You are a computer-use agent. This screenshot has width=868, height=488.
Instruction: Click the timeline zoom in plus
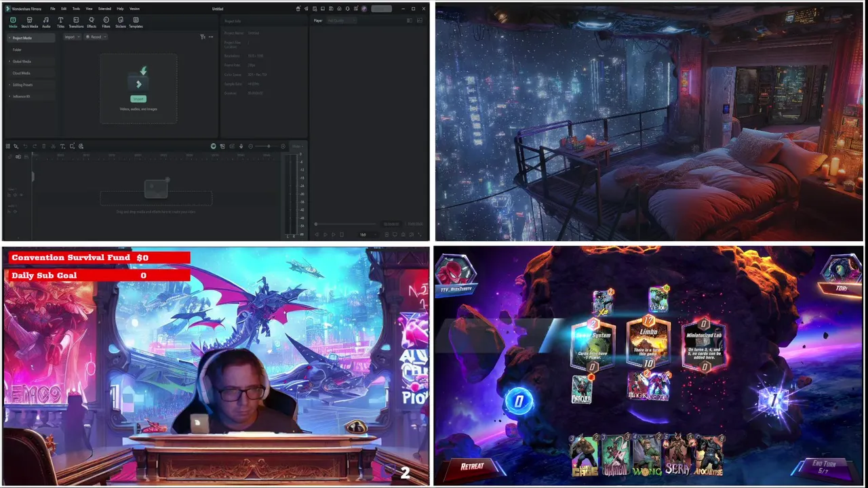(283, 146)
